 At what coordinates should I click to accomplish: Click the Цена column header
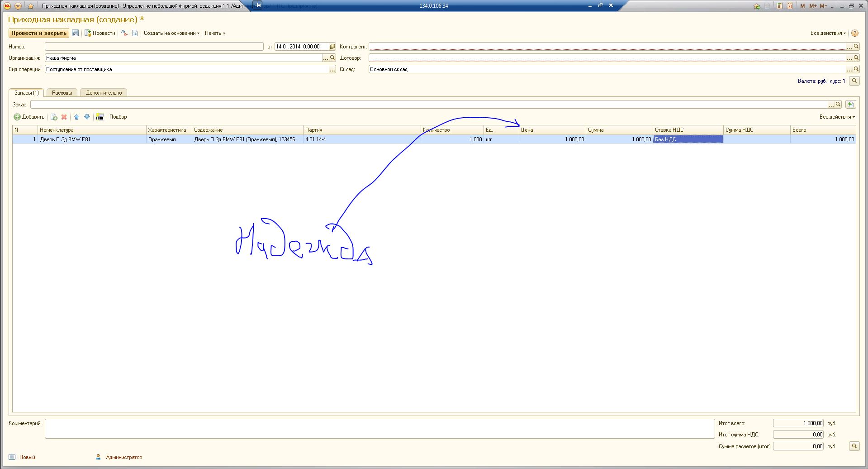pos(552,130)
